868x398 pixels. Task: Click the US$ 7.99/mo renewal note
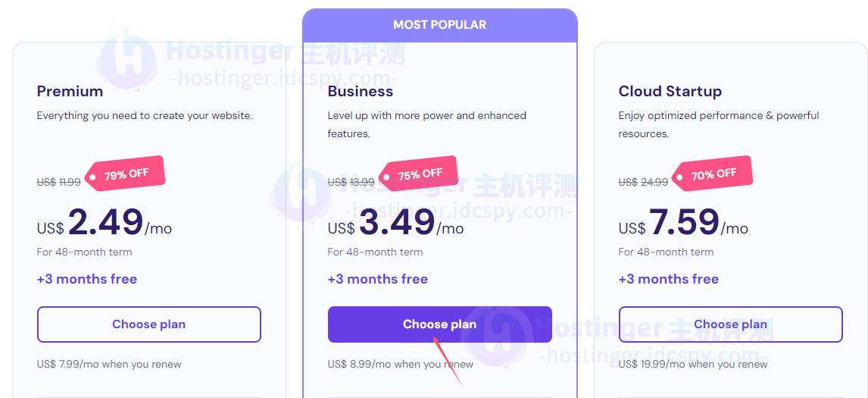109,365
